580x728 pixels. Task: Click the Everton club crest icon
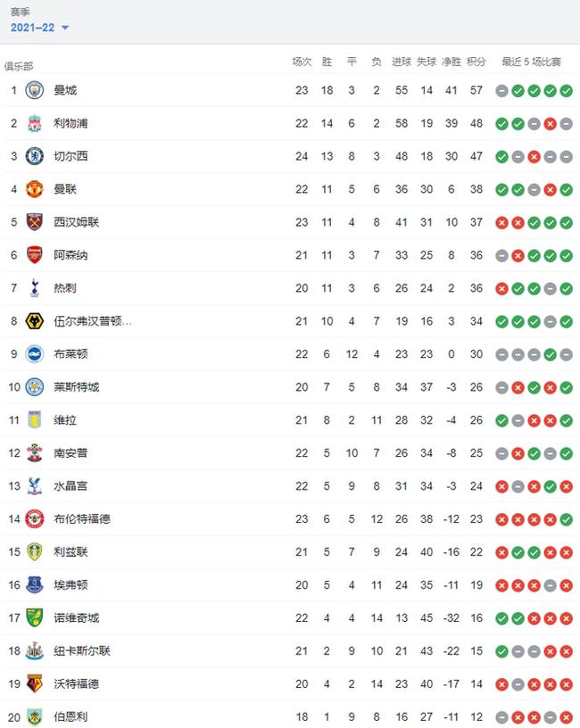pyautogui.click(x=35, y=584)
